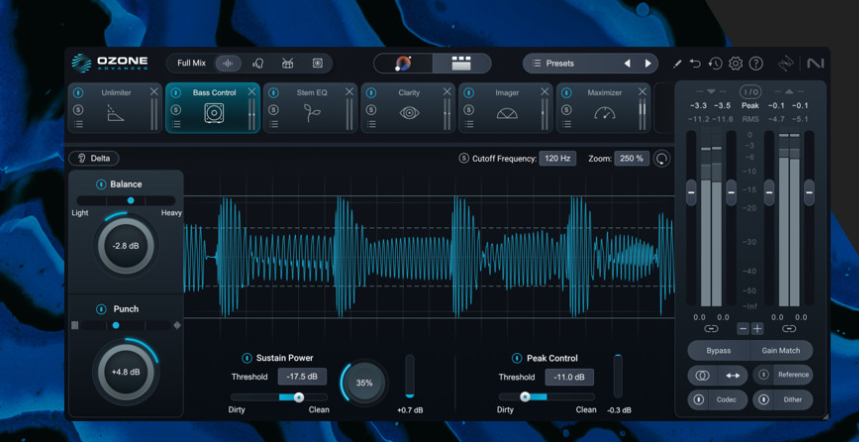Image resolution: width=859 pixels, height=442 pixels.
Task: Solo the Cutoff Frequency band
Action: (x=463, y=159)
